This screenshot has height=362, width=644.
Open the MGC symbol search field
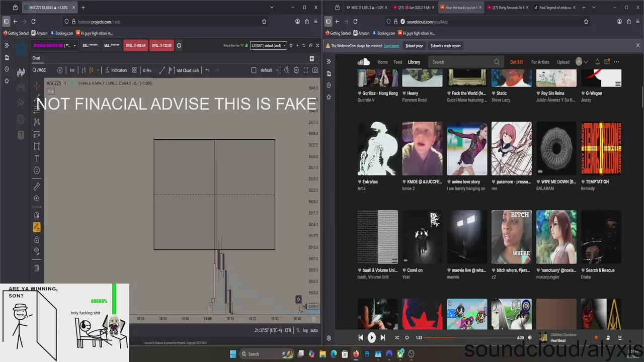pyautogui.click(x=39, y=70)
